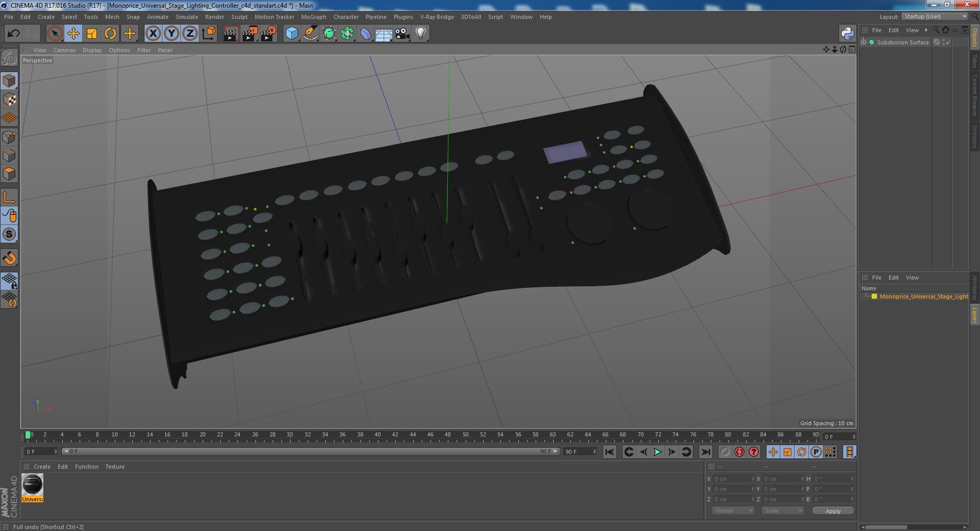Screen dimensions: 980x531
Task: Activate the Rotate tool
Action: [110, 34]
